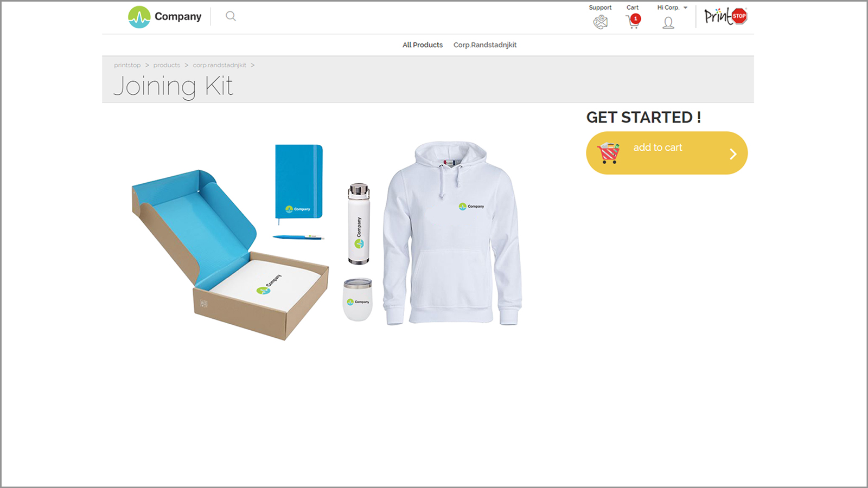This screenshot has width=868, height=488.
Task: Go to products breadcrumb link
Action: [x=167, y=65]
